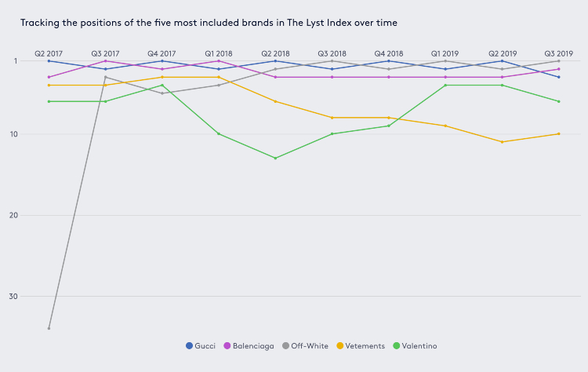Toggle the Gucci series via legend label
Screen dimensions: 588x372
(x=205, y=346)
